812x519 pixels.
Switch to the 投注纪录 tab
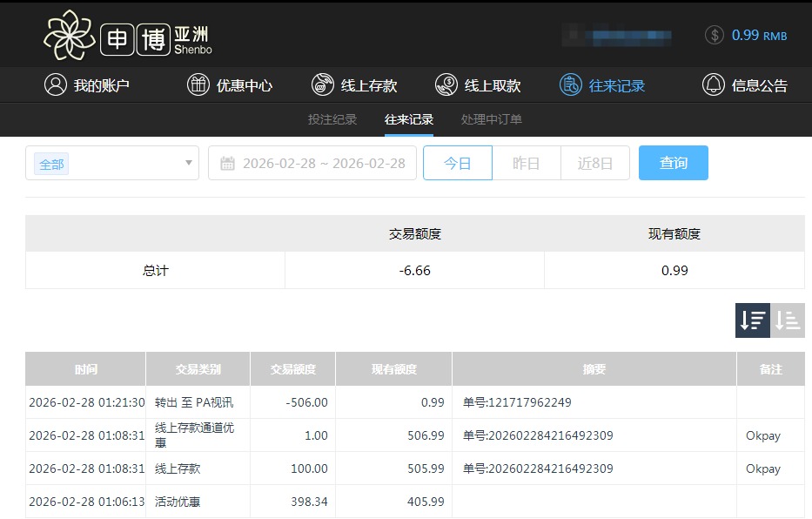tap(331, 119)
